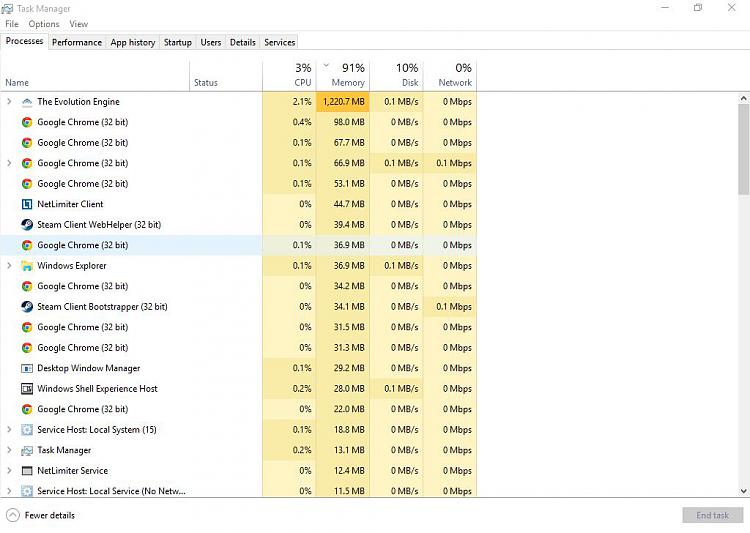The image size is (750, 533).
Task: Click the 0.1 Mbps value in Steam Bootstrapper row
Action: pos(454,307)
